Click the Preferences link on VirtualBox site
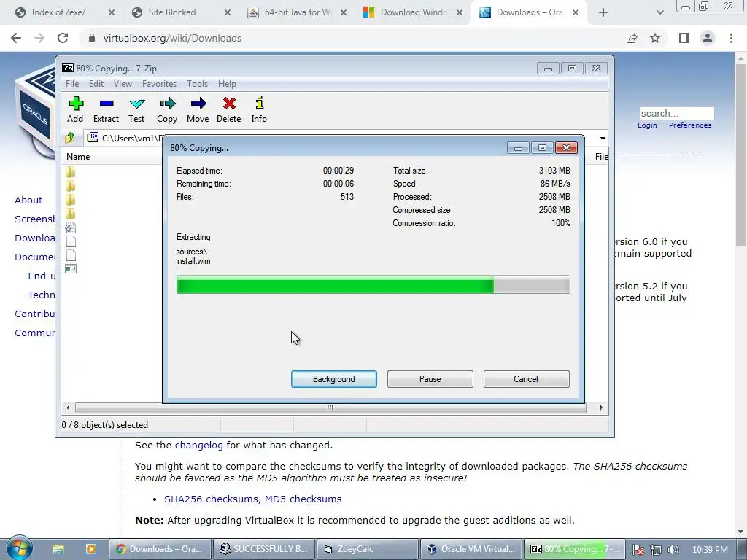Viewport: 747px width, 560px height. (x=690, y=125)
